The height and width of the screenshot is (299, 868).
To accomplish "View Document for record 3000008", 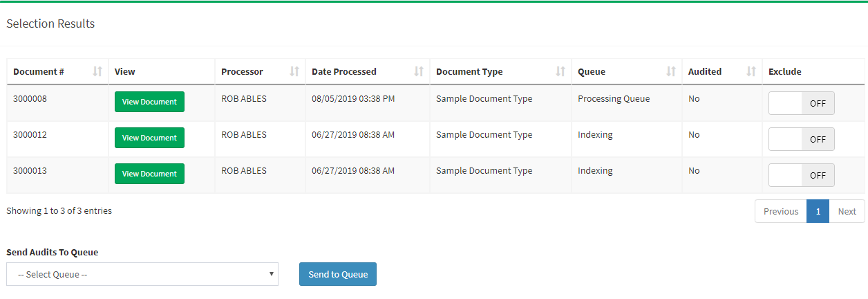I will click(x=149, y=102).
